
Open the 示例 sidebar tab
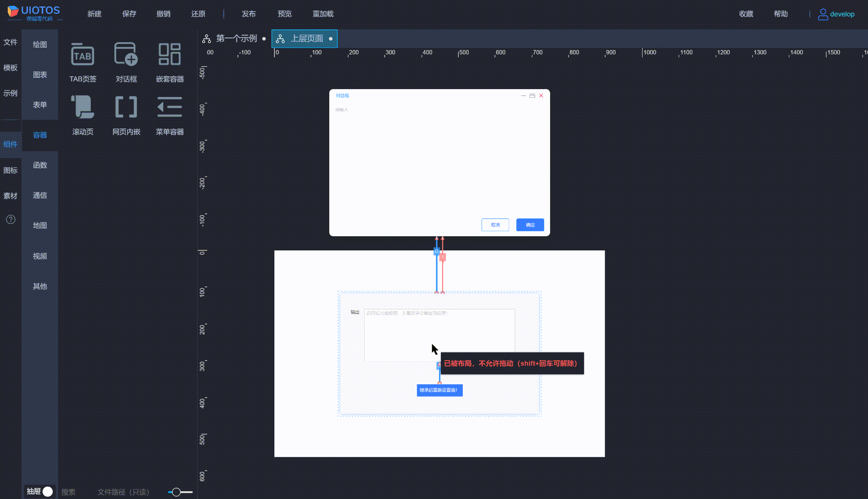11,94
